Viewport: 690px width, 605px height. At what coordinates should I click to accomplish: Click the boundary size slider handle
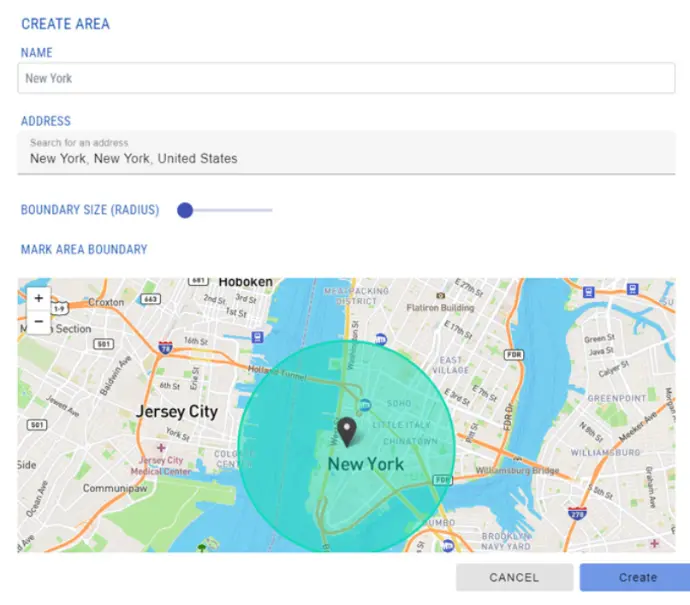[x=185, y=210]
